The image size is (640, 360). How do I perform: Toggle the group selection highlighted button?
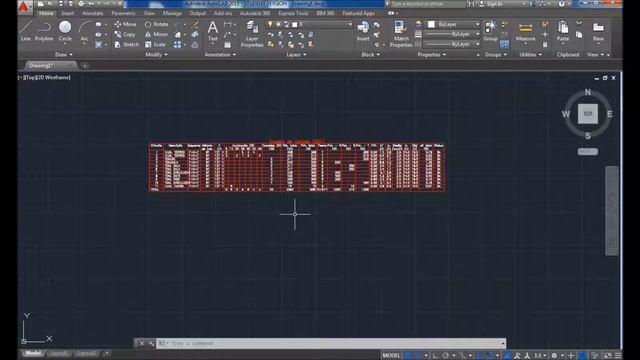(504, 44)
